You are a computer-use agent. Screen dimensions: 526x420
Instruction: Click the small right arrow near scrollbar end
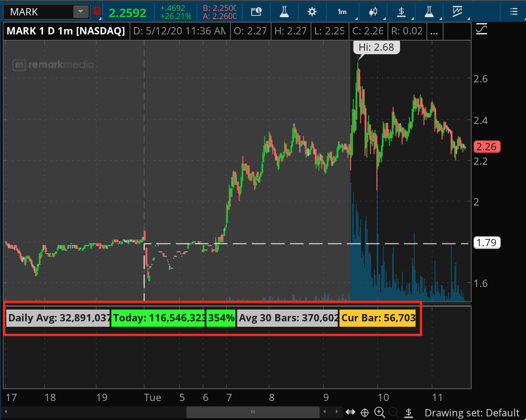336,411
